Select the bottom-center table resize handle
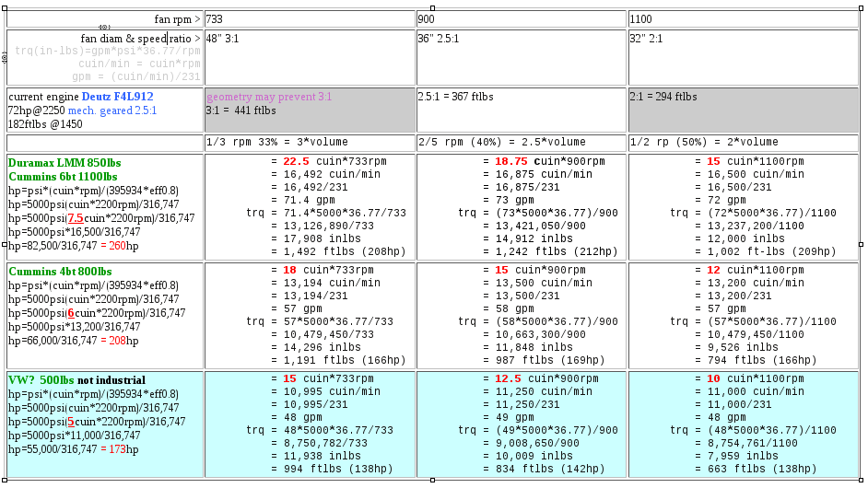Image resolution: width=868 pixels, height=488 pixels. click(x=432, y=480)
